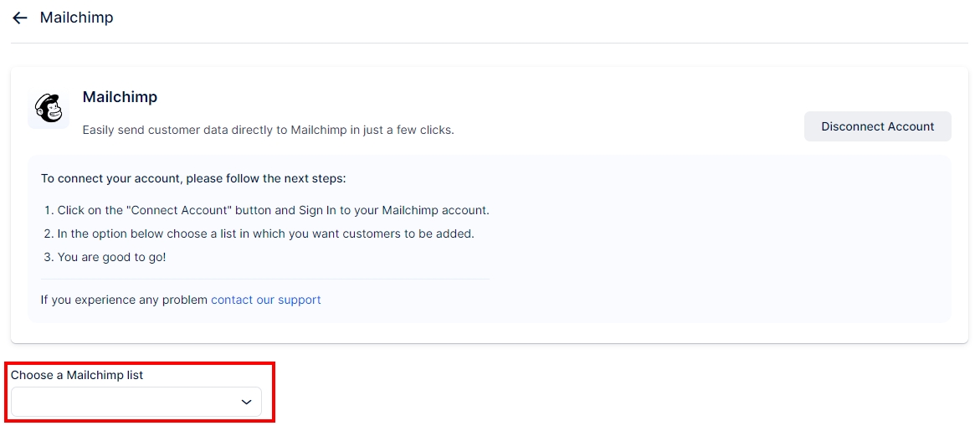Click the "To connect your account" intro line
Image resolution: width=980 pixels, height=431 pixels.
[x=192, y=178]
